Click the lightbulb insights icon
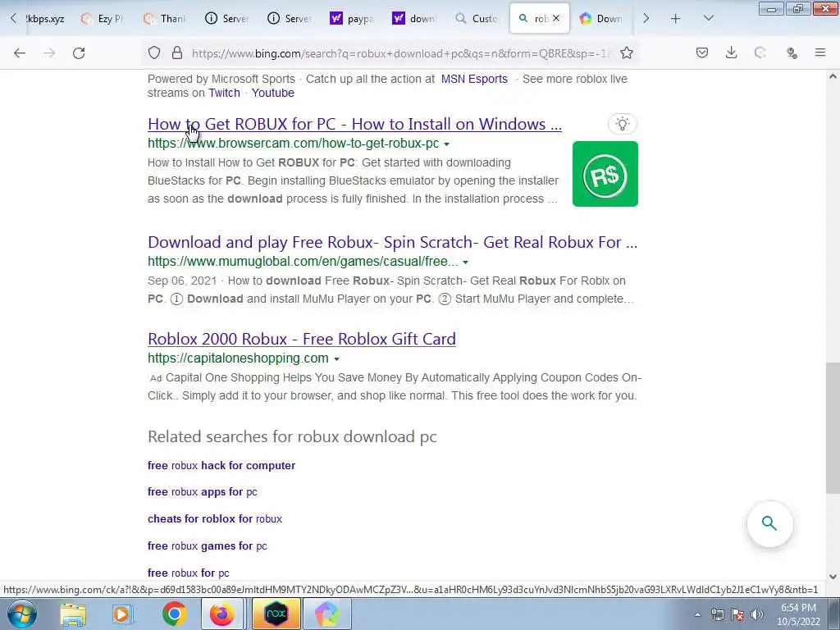The height and width of the screenshot is (630, 840). point(622,125)
